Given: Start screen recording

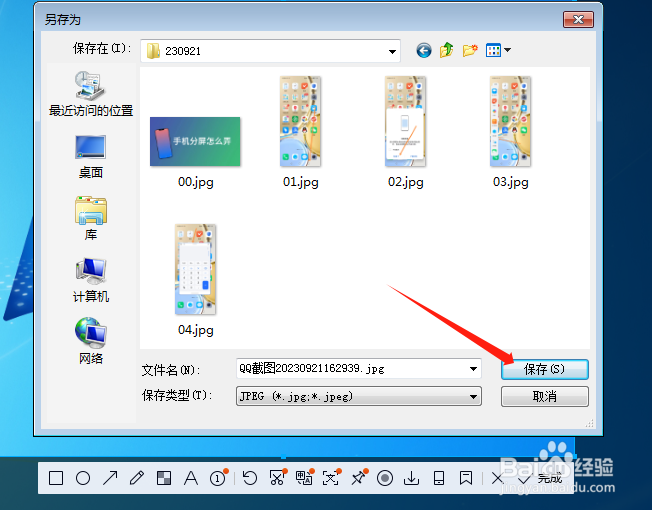Looking at the screenshot, I should 385,478.
